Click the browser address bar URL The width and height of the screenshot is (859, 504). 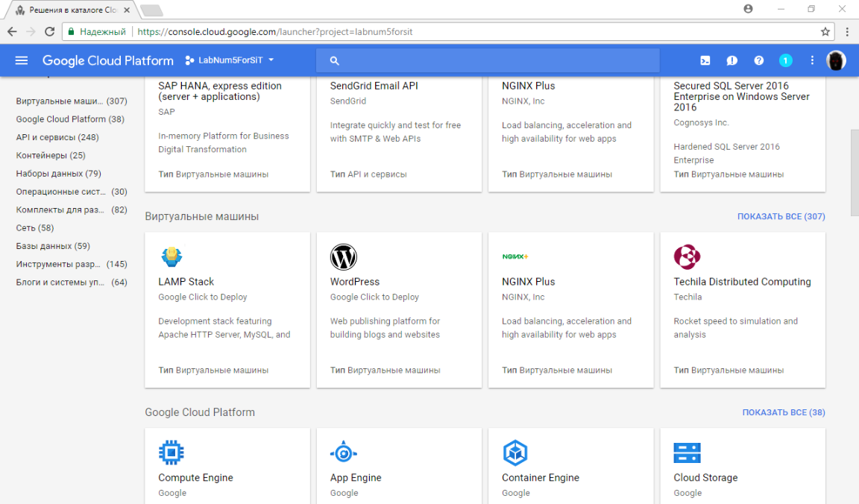tap(275, 32)
